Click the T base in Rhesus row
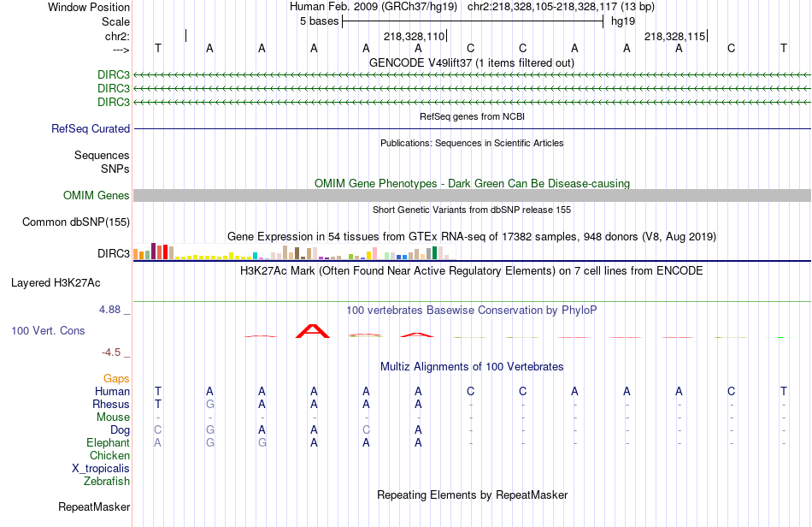This screenshot has width=812, height=527. point(158,404)
